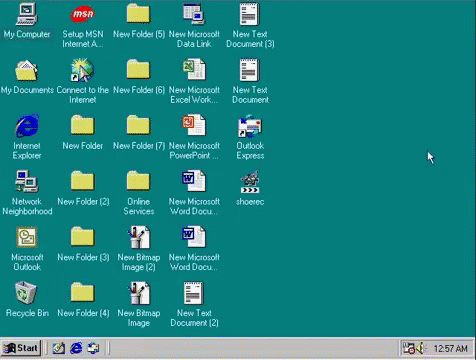Click the 12:57 AM taskbar clock
This screenshot has width=476, height=360.
click(x=450, y=349)
